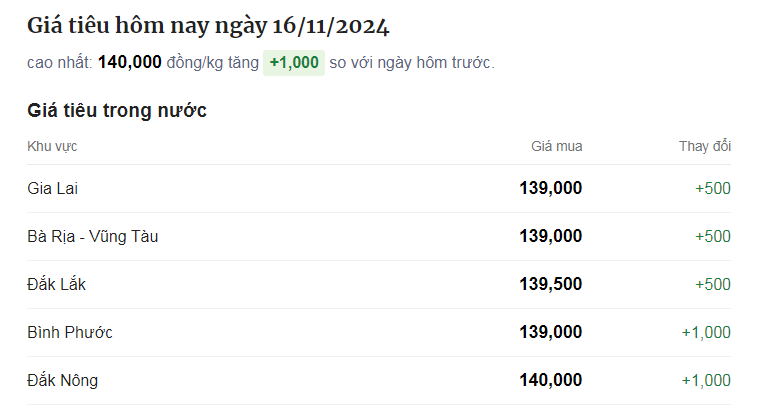The height and width of the screenshot is (407, 771).
Task: Select the Gia Lai row label
Action: 53,188
